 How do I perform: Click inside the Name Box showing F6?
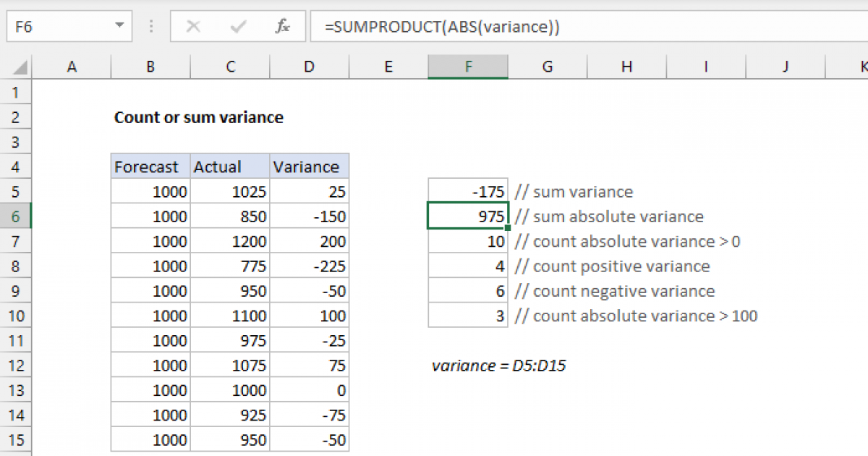[x=58, y=26]
